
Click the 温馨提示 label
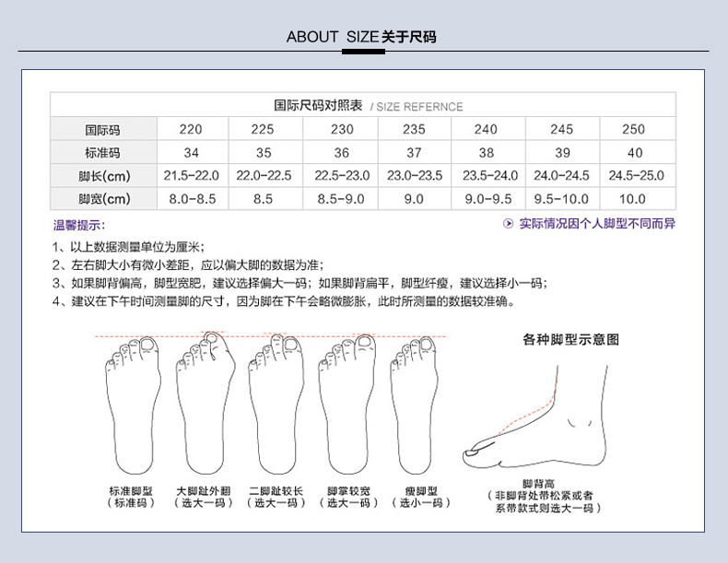coord(79,225)
